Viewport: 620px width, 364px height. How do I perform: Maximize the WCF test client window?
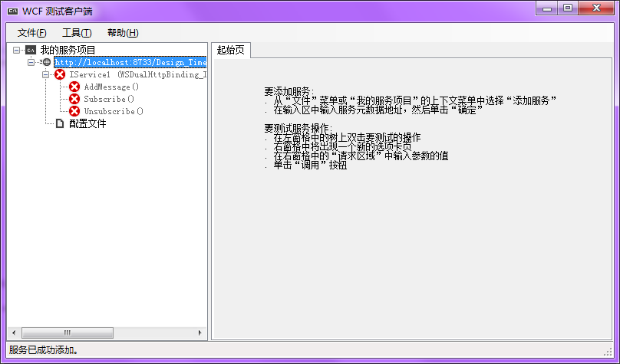tap(568, 8)
